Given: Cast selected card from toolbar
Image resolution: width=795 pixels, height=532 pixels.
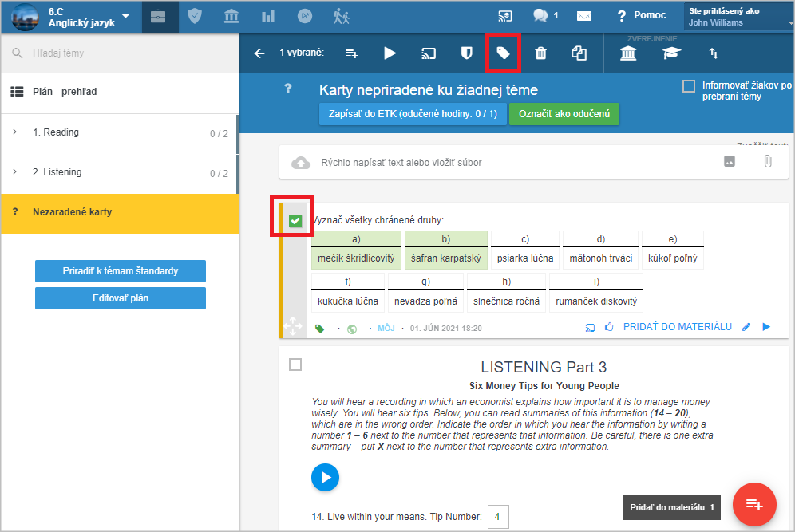Looking at the screenshot, I should pos(429,53).
